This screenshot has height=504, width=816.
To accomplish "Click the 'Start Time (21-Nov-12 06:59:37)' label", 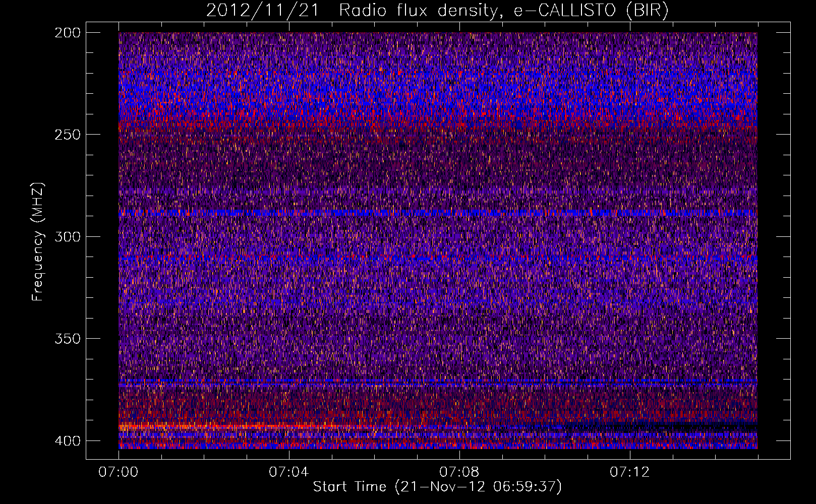I will [x=437, y=487].
